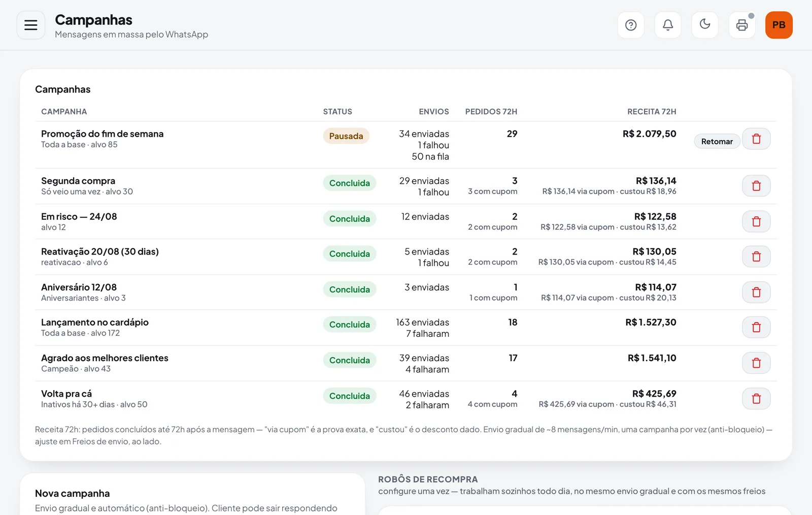Image resolution: width=812 pixels, height=515 pixels.
Task: Select the campaign name Volta pra cá
Action: tap(66, 394)
